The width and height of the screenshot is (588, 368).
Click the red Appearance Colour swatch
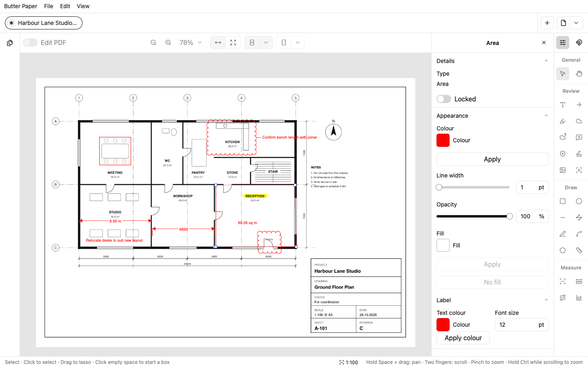pyautogui.click(x=443, y=140)
